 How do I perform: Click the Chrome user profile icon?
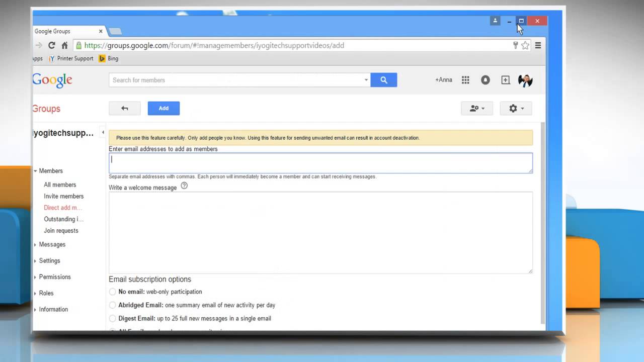495,21
